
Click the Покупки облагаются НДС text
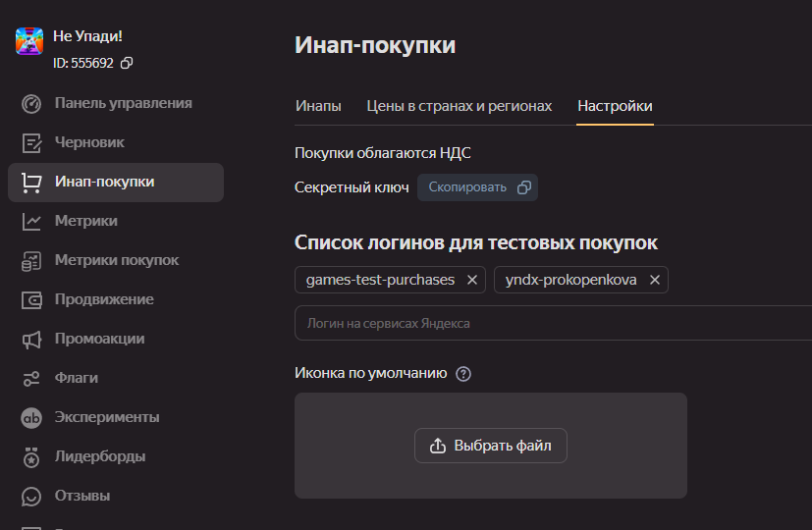point(383,153)
